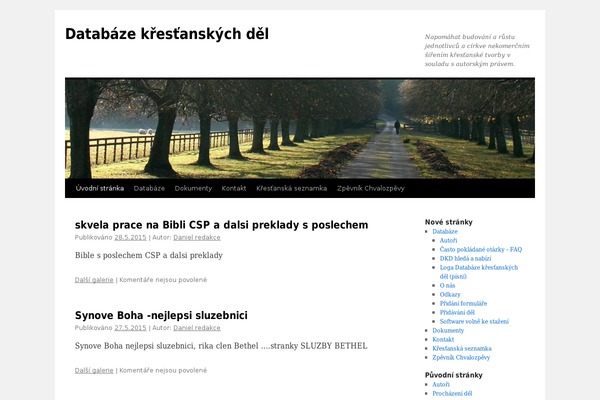The image size is (600, 400).
Task: Open Autoři under Původní stránky
Action: (x=441, y=384)
